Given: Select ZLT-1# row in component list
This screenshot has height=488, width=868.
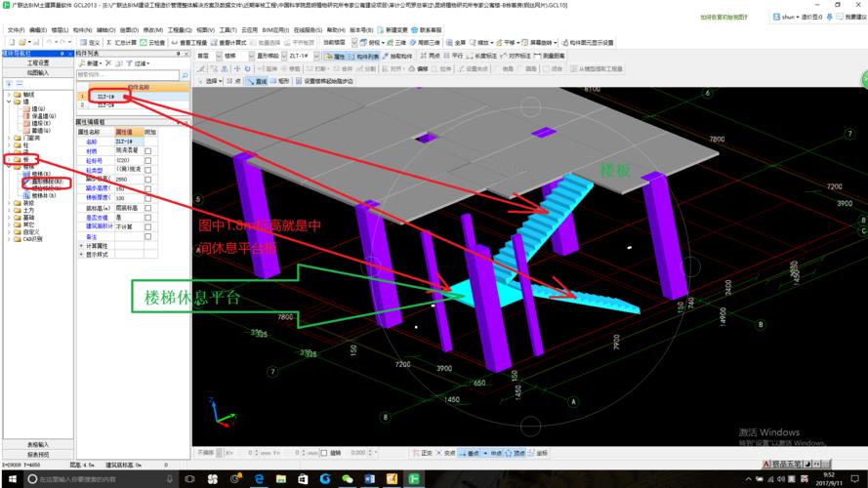Looking at the screenshot, I should pos(105,97).
